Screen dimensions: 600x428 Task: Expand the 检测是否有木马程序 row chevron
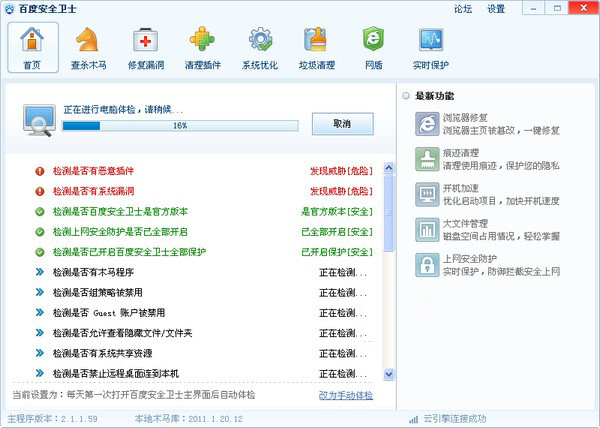[40, 272]
